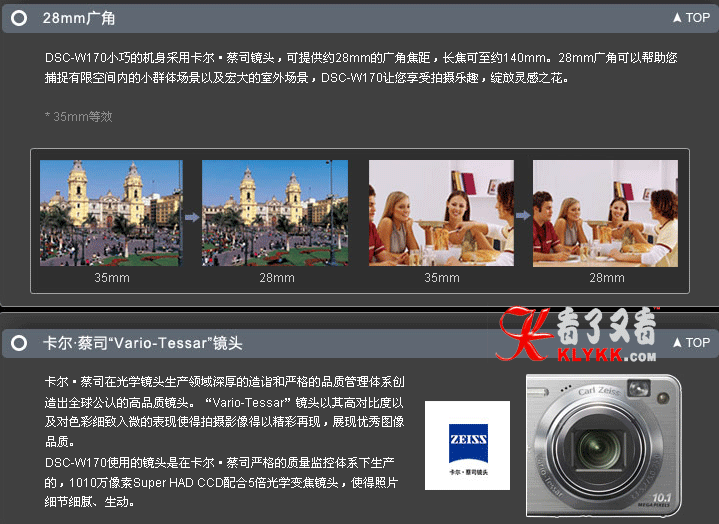Select the 卡尔·蔡司“Vario-Tessar”镜头 heading text
The height and width of the screenshot is (524, 719).
click(x=143, y=343)
